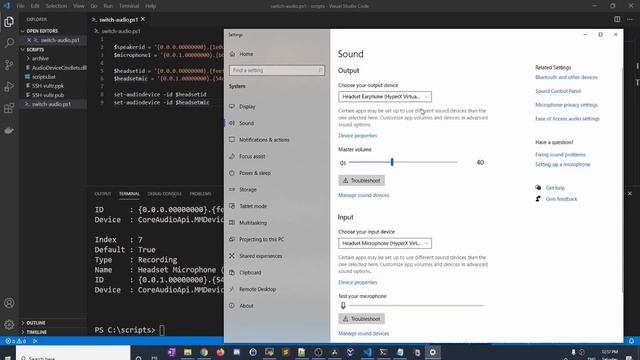This screenshot has width=640, height=360.
Task: Click the Split Editor icon in VS Code
Action: pos(617,19)
